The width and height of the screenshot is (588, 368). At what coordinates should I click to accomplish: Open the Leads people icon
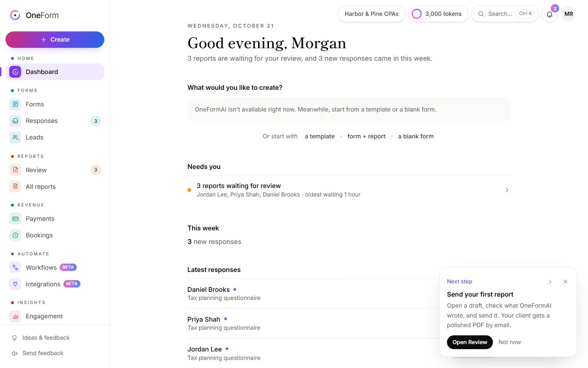point(15,138)
